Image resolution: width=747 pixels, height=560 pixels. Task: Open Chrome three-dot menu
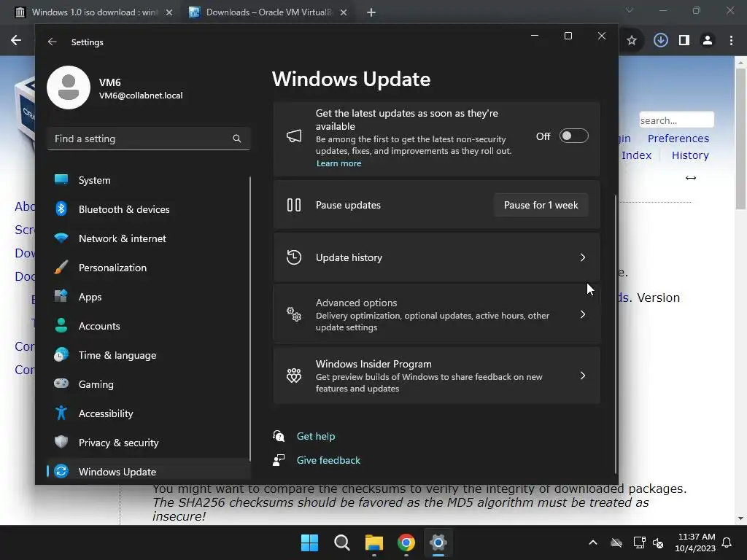(731, 41)
